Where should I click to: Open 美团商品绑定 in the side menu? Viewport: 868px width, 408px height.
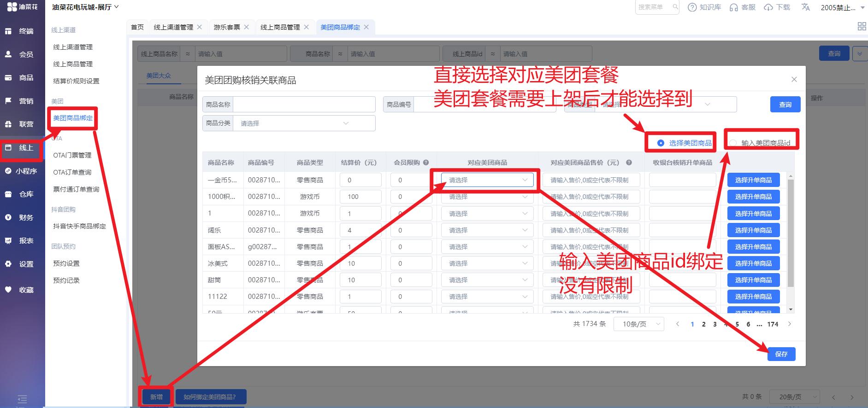(73, 118)
